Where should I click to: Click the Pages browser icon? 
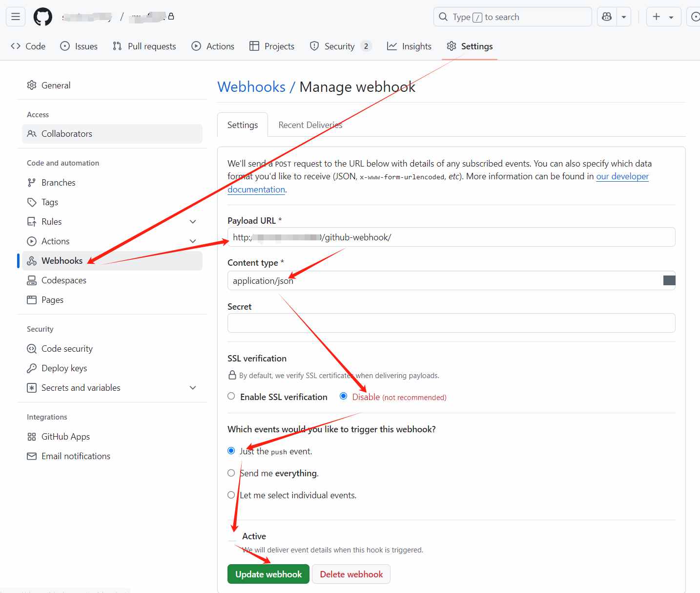(32, 300)
